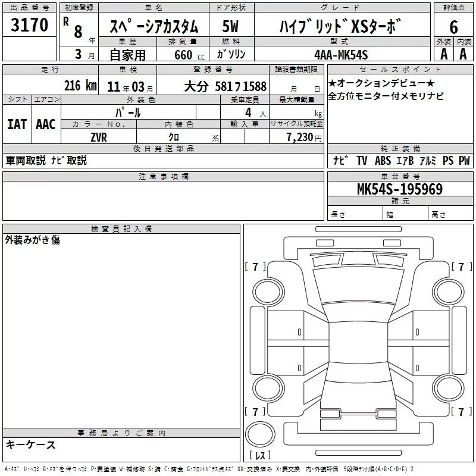The width and height of the screenshot is (476, 476).
Task: Click the inspector note 外装みがき傷
Action: (33, 240)
